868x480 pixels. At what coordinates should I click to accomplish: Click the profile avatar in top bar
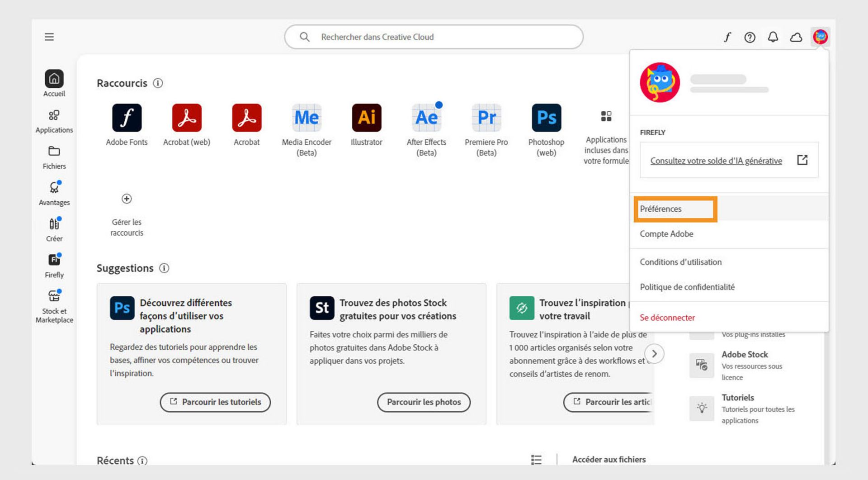click(820, 37)
